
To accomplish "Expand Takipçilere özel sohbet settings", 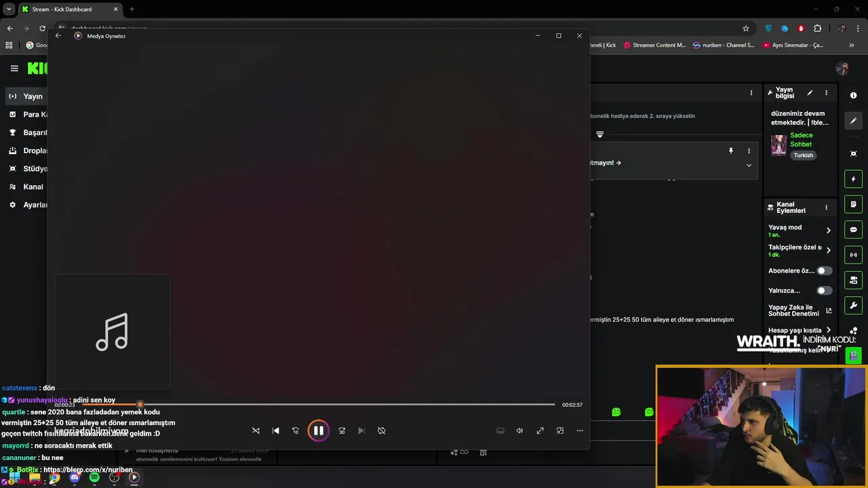I will (828, 250).
